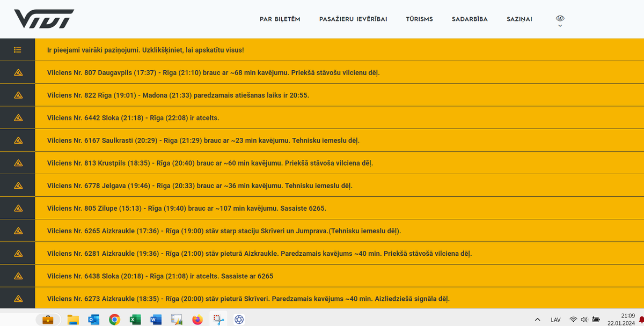Open the Sadarbība menu
Image resolution: width=644 pixels, height=326 pixels.
[x=470, y=19]
